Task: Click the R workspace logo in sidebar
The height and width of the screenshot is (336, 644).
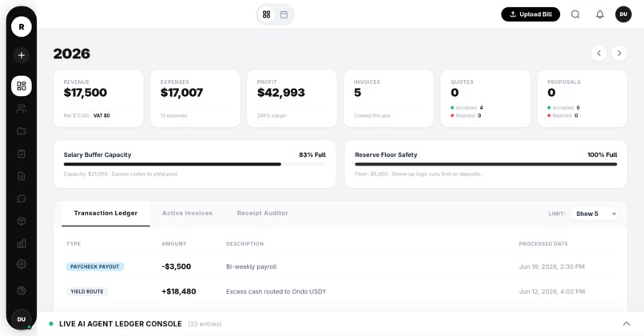Action: point(22,26)
